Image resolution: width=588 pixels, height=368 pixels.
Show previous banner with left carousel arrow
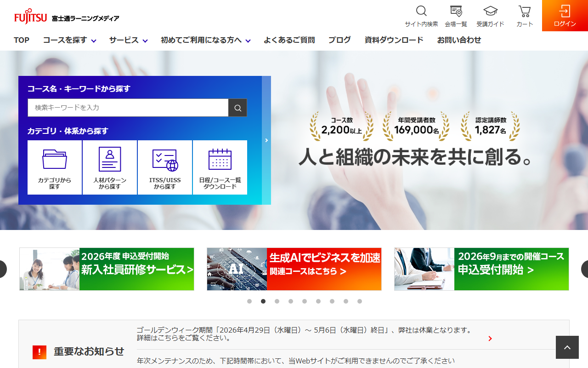[x=2, y=269]
